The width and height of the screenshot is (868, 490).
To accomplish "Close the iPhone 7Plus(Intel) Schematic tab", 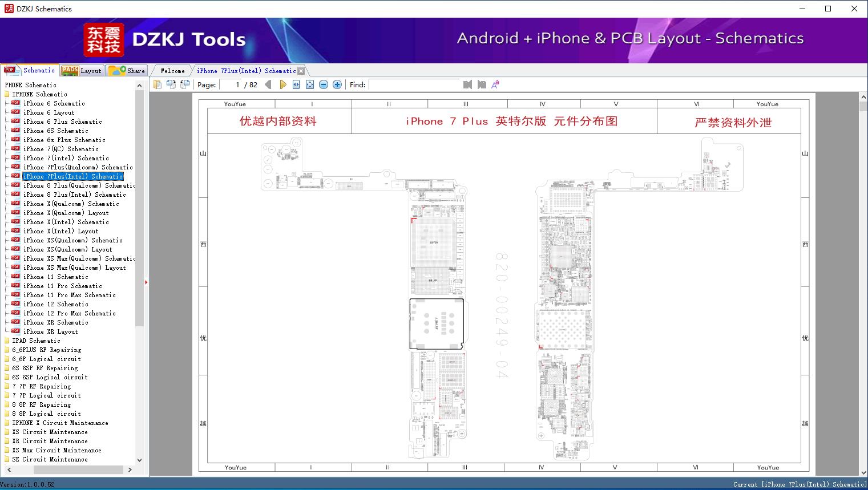I will click(x=301, y=71).
